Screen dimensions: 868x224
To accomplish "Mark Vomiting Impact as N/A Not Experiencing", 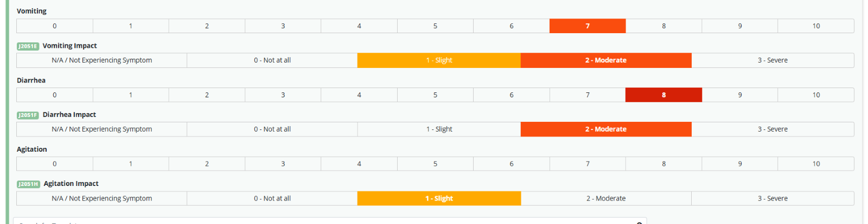I will [101, 60].
